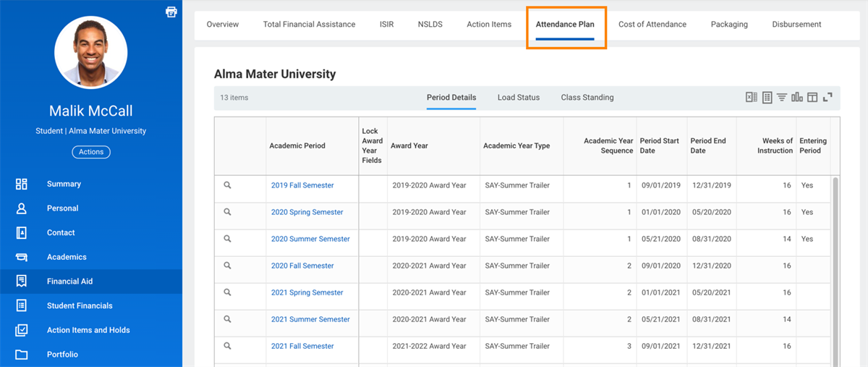Click the Action Items and Holds icon
The width and height of the screenshot is (868, 367).
(x=22, y=330)
